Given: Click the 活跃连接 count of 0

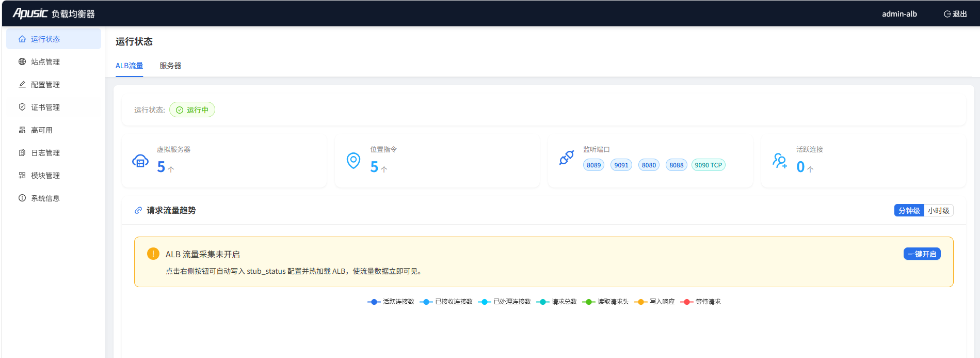Looking at the screenshot, I should pyautogui.click(x=800, y=167).
